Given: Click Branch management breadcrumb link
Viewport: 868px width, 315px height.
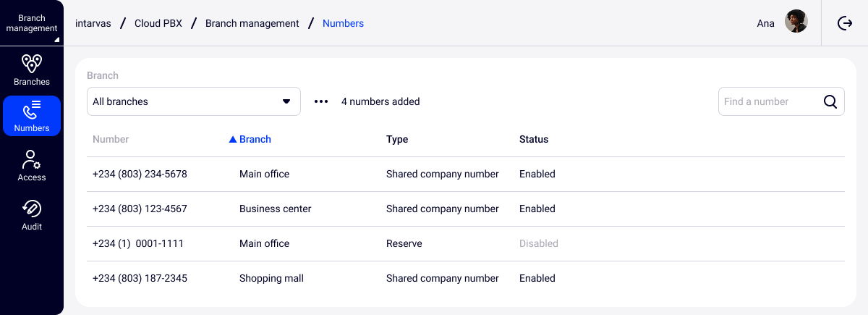Looking at the screenshot, I should [252, 23].
